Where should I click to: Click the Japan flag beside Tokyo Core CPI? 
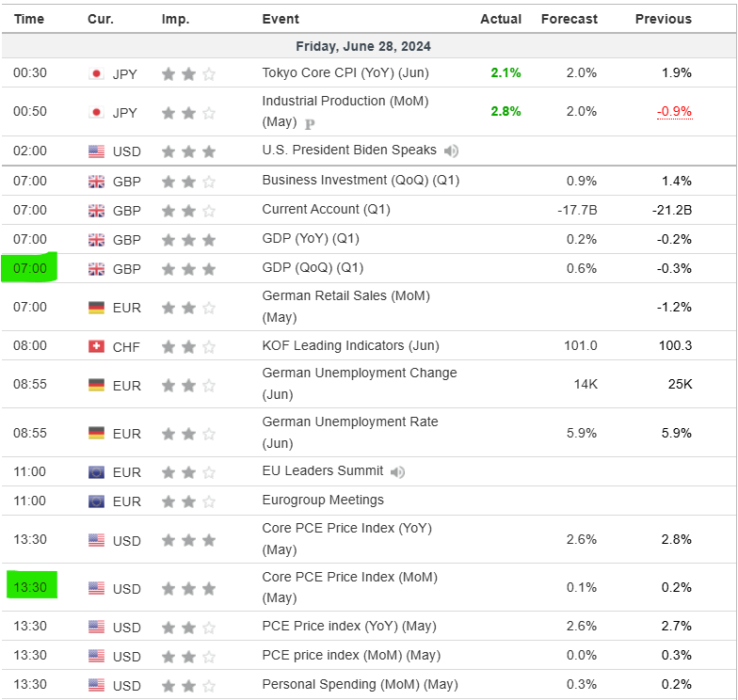(x=96, y=73)
